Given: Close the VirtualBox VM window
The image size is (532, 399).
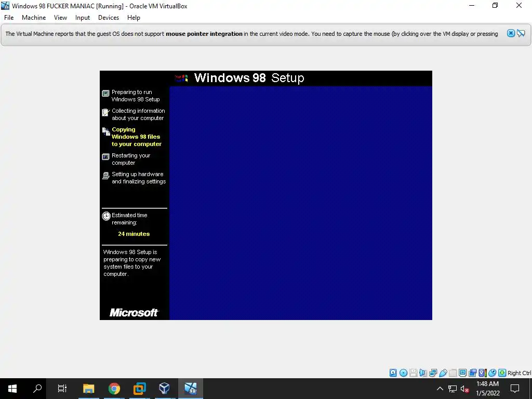Looking at the screenshot, I should 519,6.
